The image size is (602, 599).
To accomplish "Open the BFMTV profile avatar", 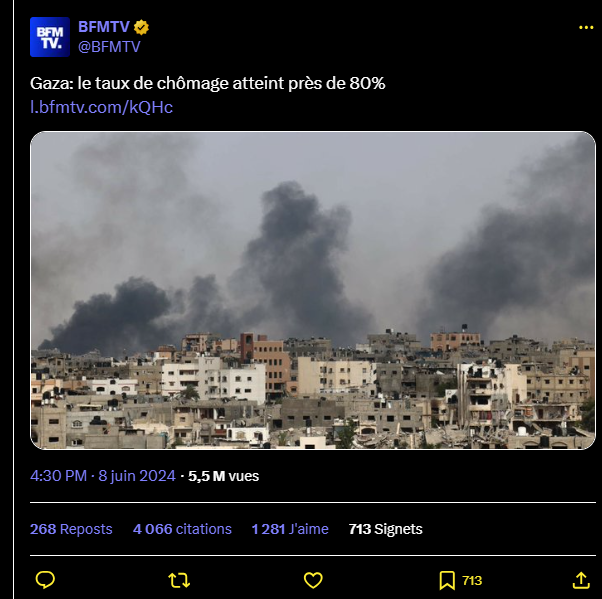I will pos(50,37).
